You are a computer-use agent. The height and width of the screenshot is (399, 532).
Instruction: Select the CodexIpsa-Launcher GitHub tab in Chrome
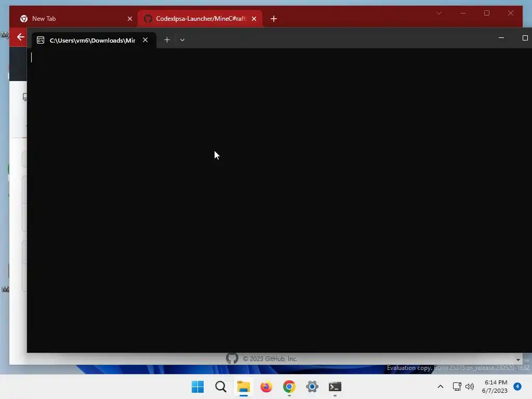coord(199,19)
